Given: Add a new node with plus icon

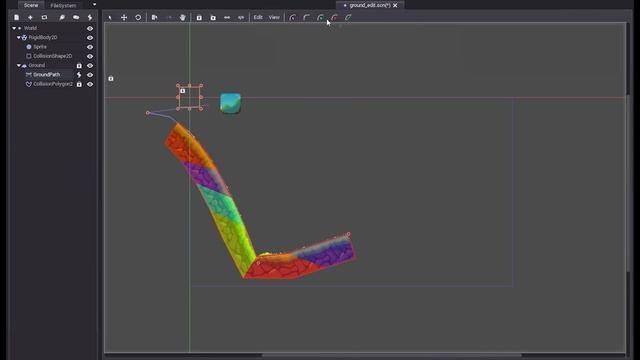Looking at the screenshot, I should point(30,18).
